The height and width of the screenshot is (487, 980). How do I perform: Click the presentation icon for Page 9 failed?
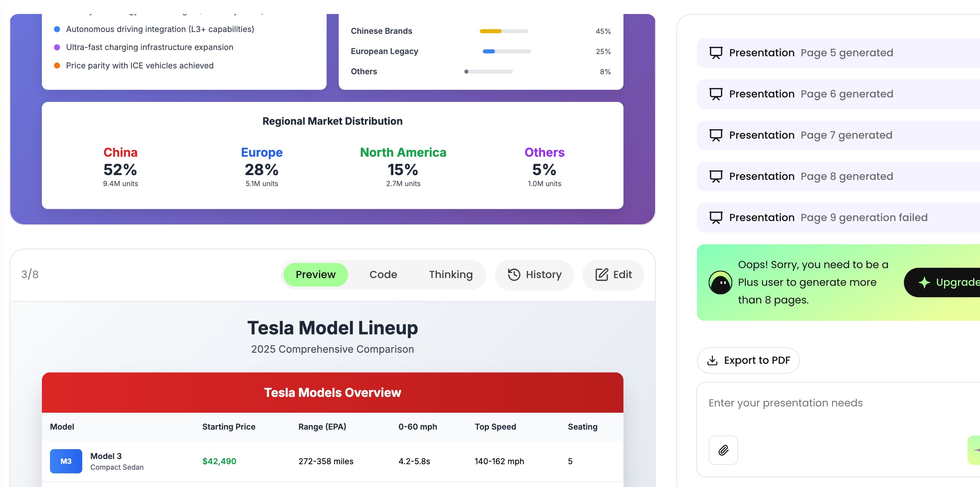tap(716, 217)
